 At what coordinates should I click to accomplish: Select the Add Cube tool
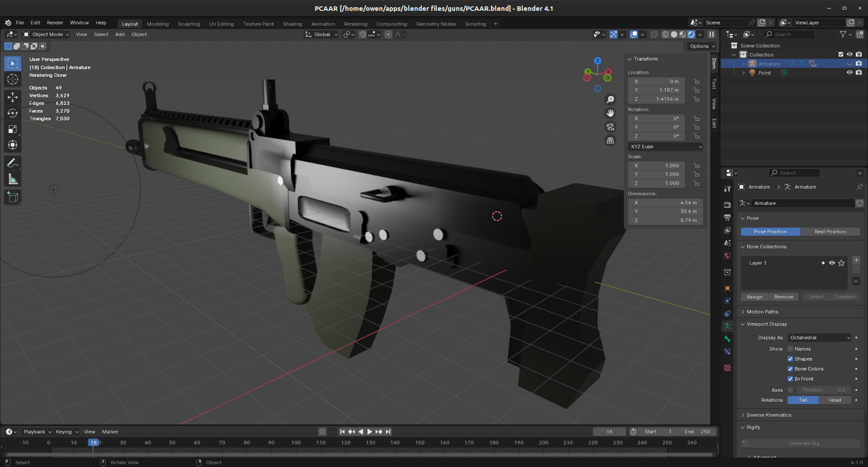click(13, 197)
